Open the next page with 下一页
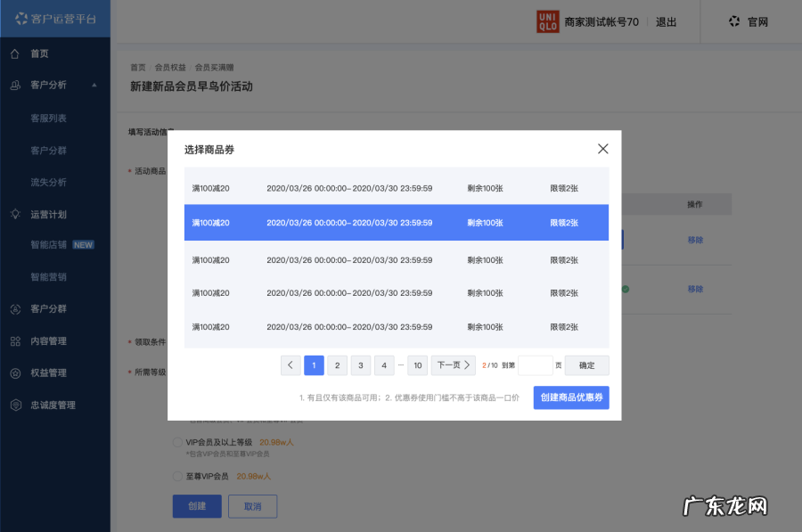 coord(453,365)
